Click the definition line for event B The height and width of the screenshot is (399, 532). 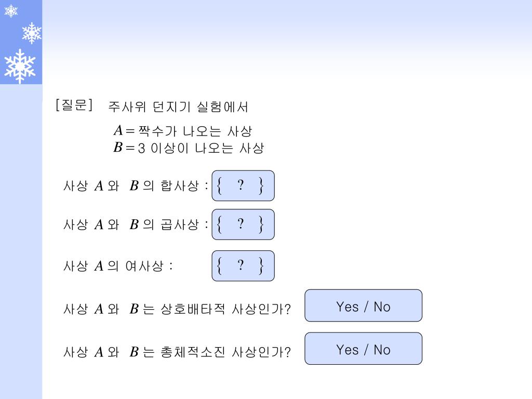tap(189, 148)
